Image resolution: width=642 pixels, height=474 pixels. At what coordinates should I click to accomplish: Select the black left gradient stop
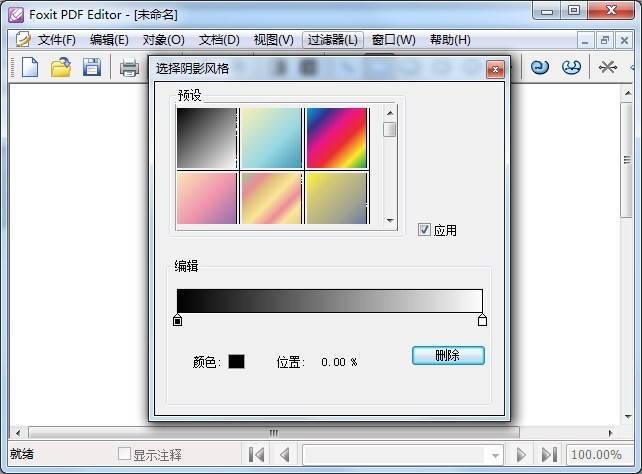177,320
